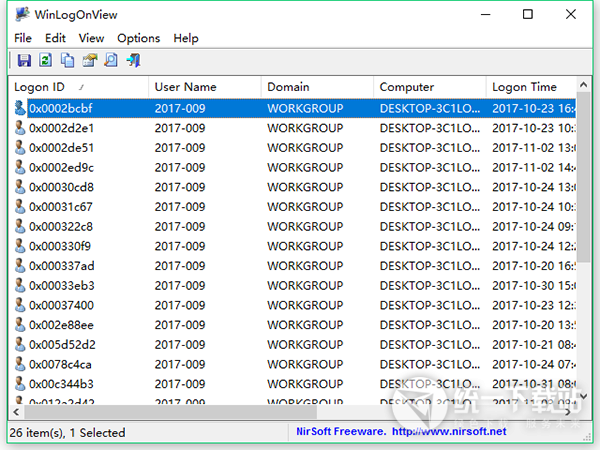The image size is (600, 450).
Task: Open the File menu
Action: [x=23, y=38]
